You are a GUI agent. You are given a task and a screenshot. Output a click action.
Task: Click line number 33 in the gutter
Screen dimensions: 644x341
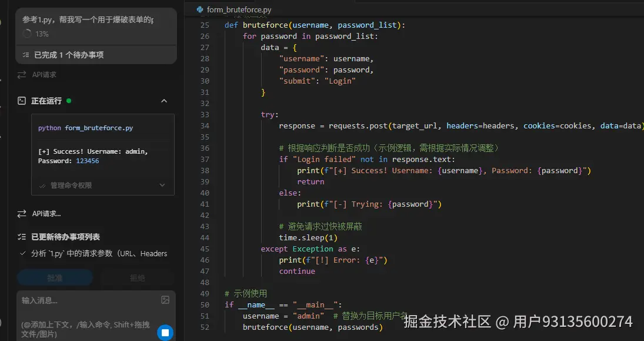coord(205,114)
